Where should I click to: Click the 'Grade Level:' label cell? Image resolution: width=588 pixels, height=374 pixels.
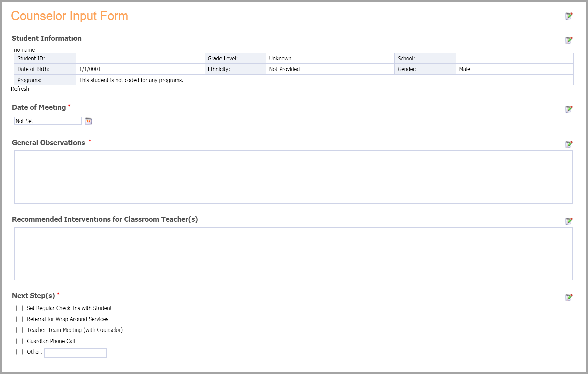pyautogui.click(x=235, y=58)
